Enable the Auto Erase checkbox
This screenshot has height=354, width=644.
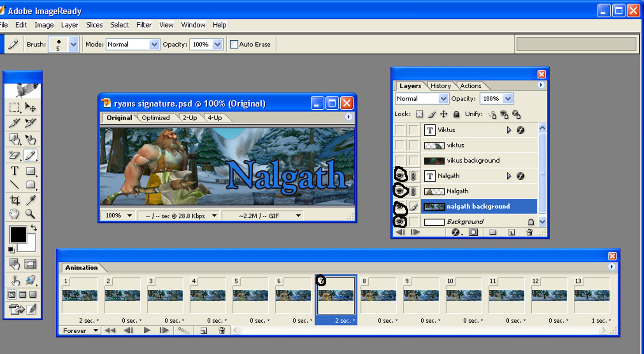coord(234,44)
